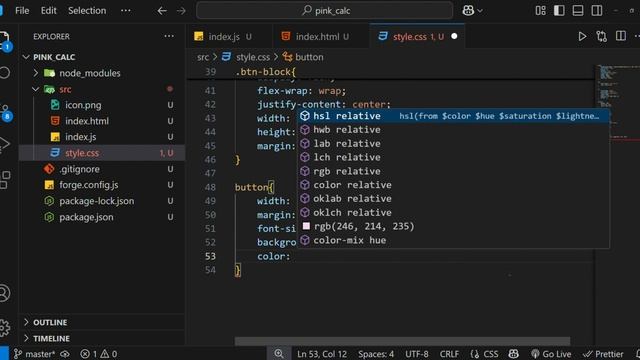Click the src breadcrumb segment
The width and height of the screenshot is (640, 360).
[203, 57]
